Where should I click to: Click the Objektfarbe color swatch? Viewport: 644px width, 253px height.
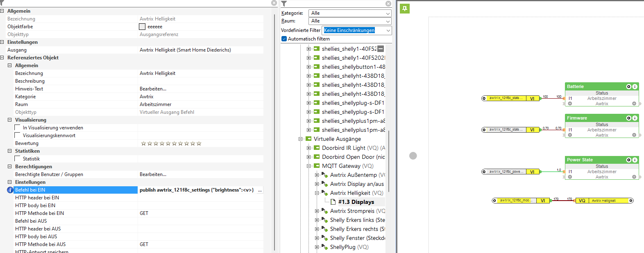[142, 27]
